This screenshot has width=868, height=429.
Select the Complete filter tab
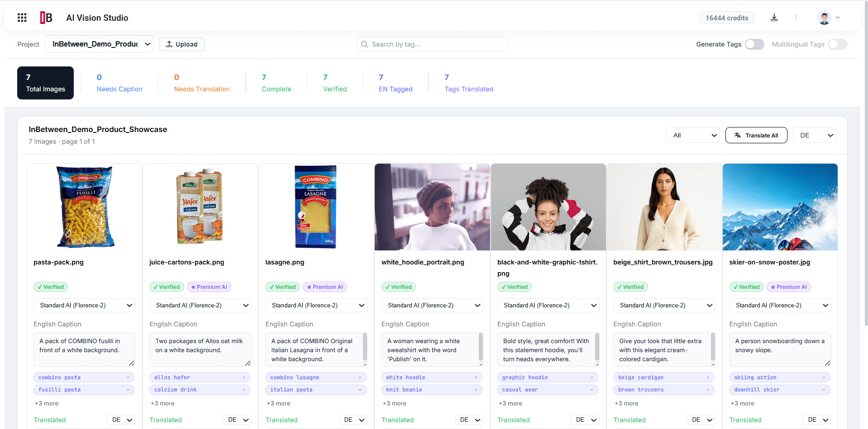(277, 83)
